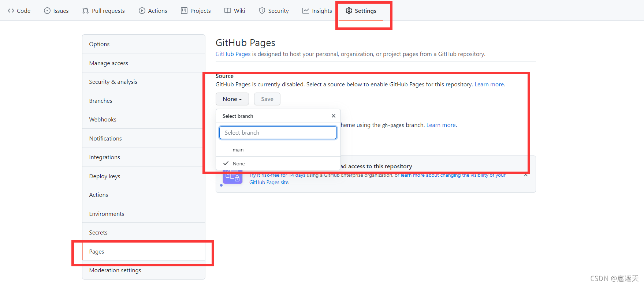
Task: Close the Select branch popup
Action: pyautogui.click(x=333, y=116)
